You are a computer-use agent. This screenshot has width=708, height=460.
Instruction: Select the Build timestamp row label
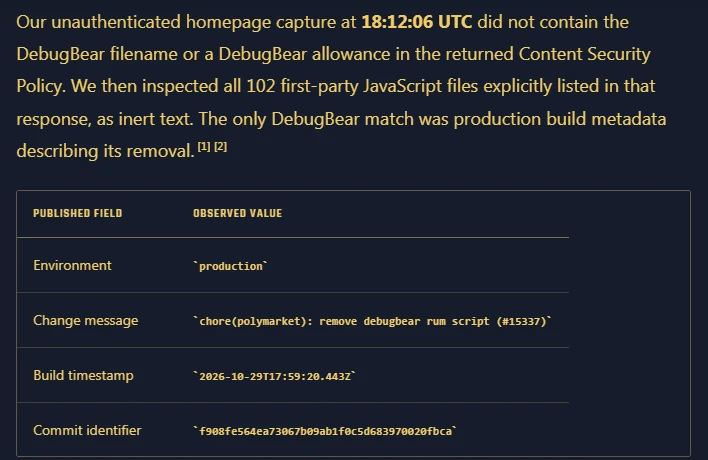coord(84,376)
